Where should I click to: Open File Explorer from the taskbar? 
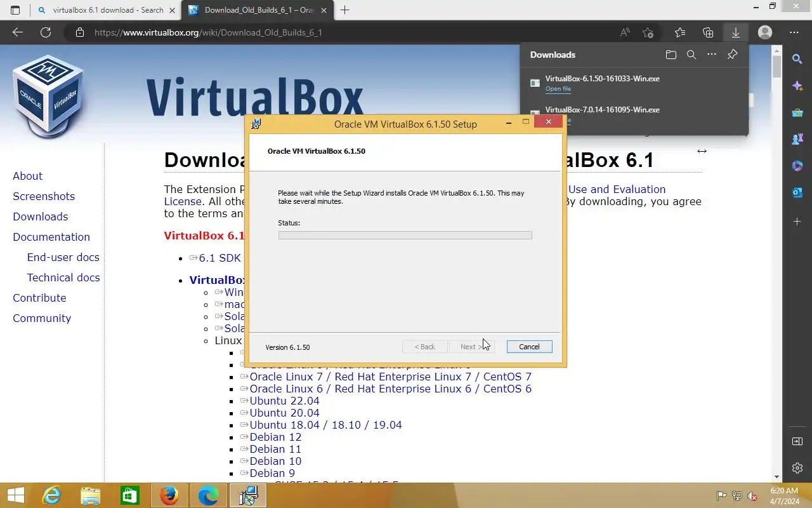[91, 495]
